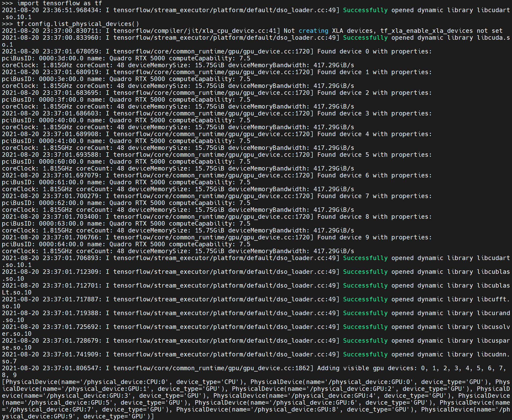
Task: Click the cyan word 'creating' in XLA line
Action: [x=313, y=31]
